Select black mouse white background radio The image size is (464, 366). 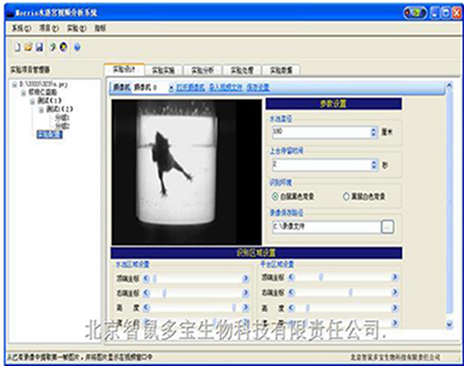[346, 196]
